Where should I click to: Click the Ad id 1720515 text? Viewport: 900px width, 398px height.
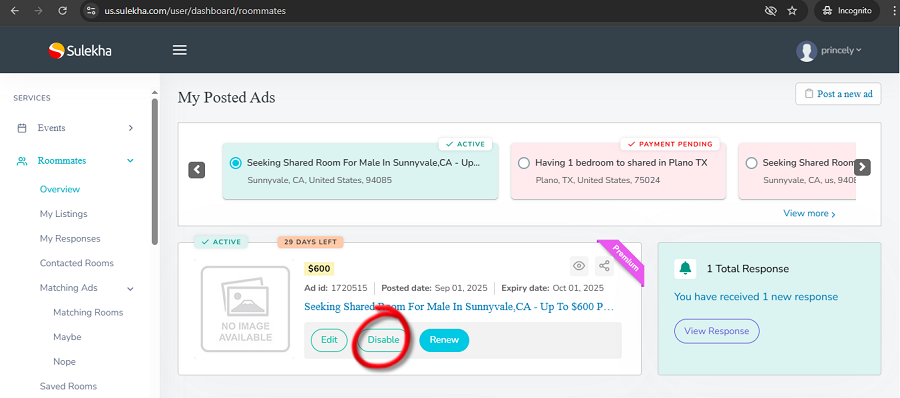point(336,288)
